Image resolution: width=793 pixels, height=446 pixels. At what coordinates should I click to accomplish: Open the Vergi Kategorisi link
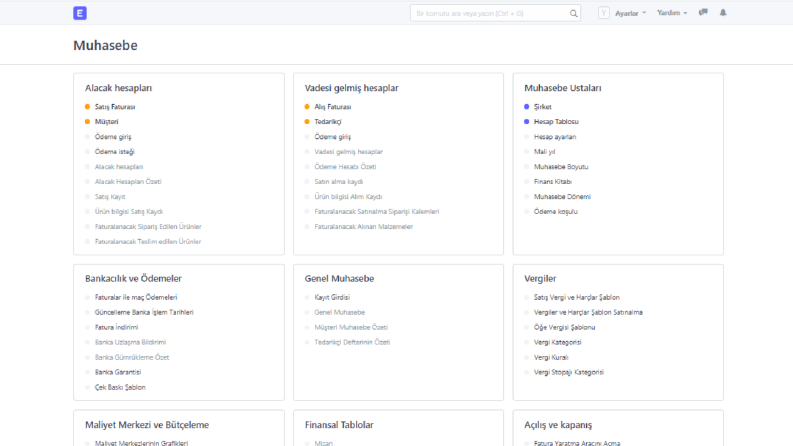[557, 342]
